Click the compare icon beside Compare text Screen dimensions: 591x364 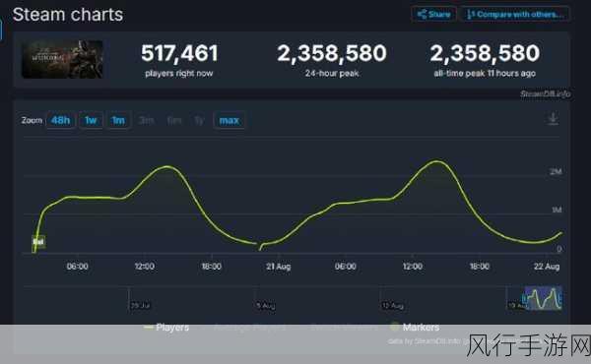click(x=471, y=15)
